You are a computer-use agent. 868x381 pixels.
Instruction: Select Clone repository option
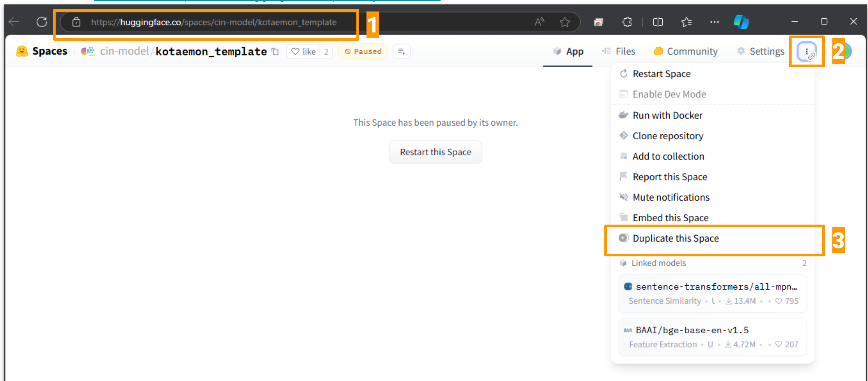668,136
